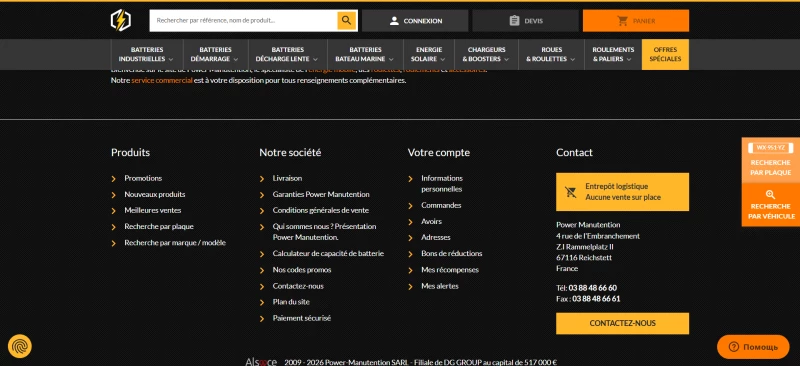Click the chevron before Contactez-nous footer link
The image size is (800, 366).
pos(262,287)
